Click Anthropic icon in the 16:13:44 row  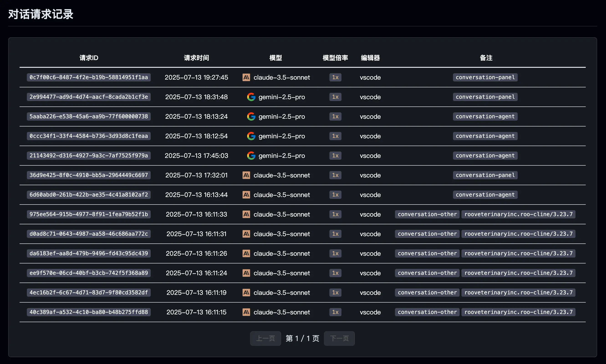(246, 195)
